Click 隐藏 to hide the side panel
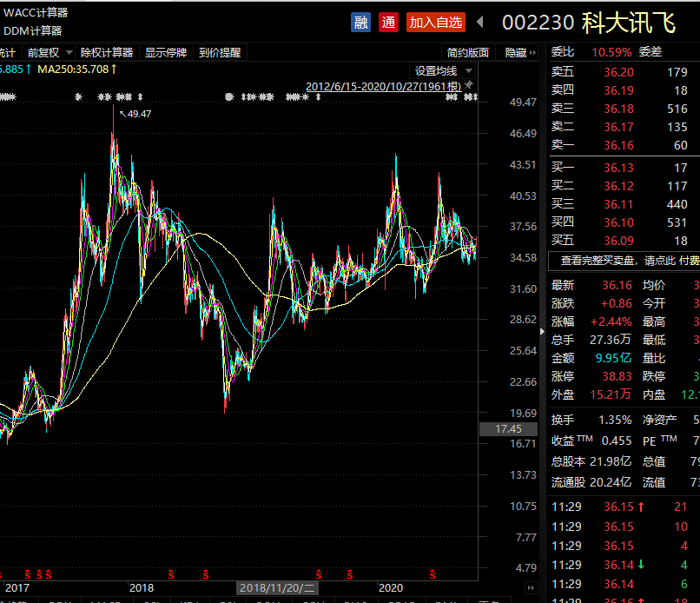The image size is (700, 603). tap(520, 53)
